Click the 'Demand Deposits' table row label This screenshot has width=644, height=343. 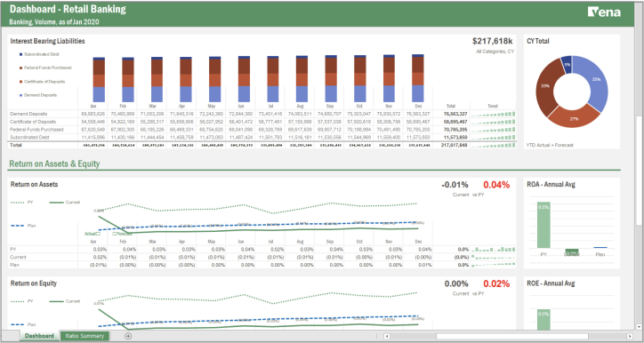28,114
